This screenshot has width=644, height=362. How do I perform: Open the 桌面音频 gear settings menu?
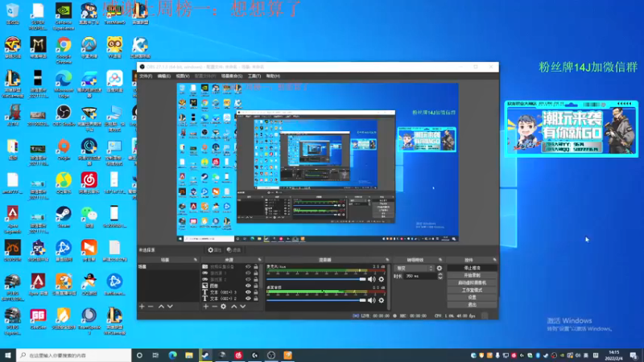pos(382,300)
